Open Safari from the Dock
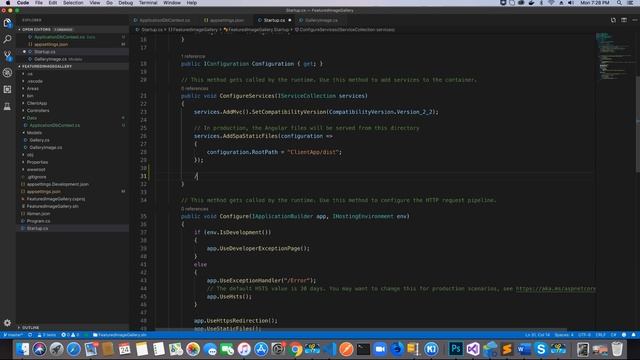The height and width of the screenshot is (360, 640). [x=74, y=349]
